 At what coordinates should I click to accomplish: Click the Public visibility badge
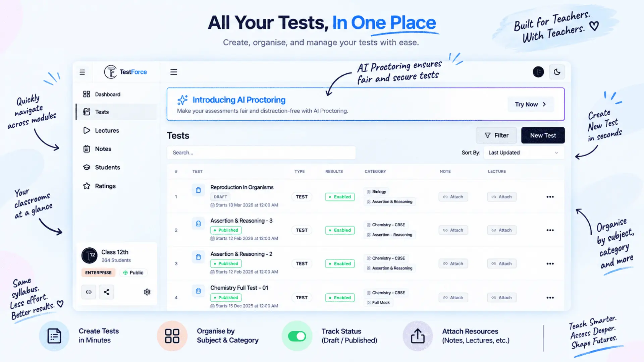point(133,273)
